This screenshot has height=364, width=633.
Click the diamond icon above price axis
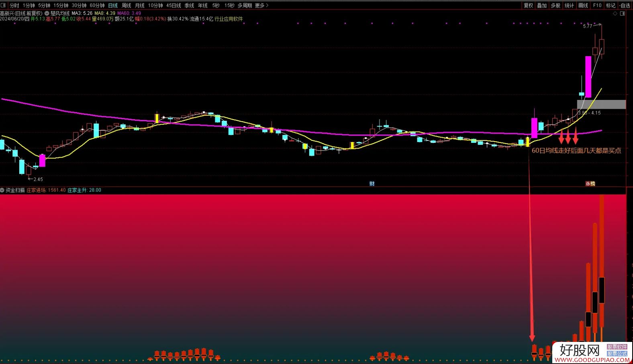click(615, 14)
